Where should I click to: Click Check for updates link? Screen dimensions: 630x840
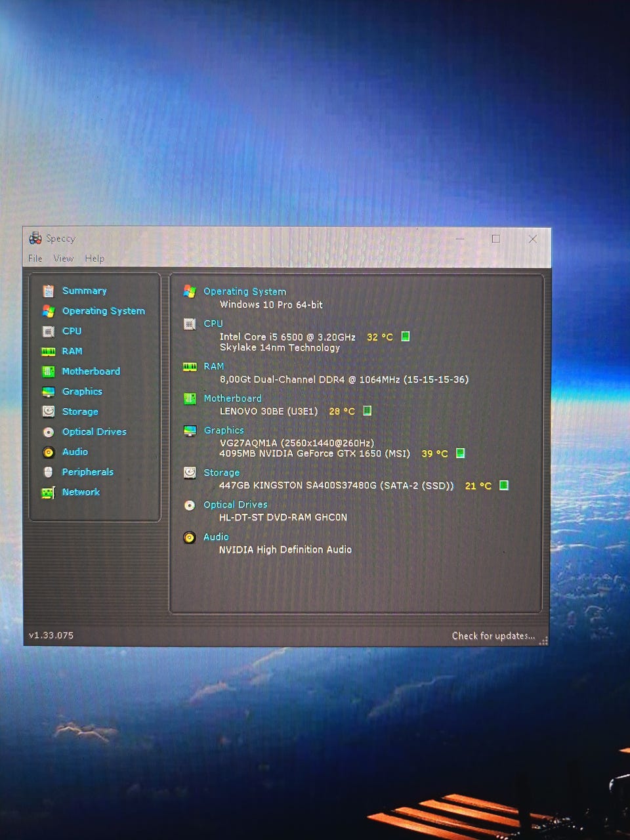coord(493,636)
